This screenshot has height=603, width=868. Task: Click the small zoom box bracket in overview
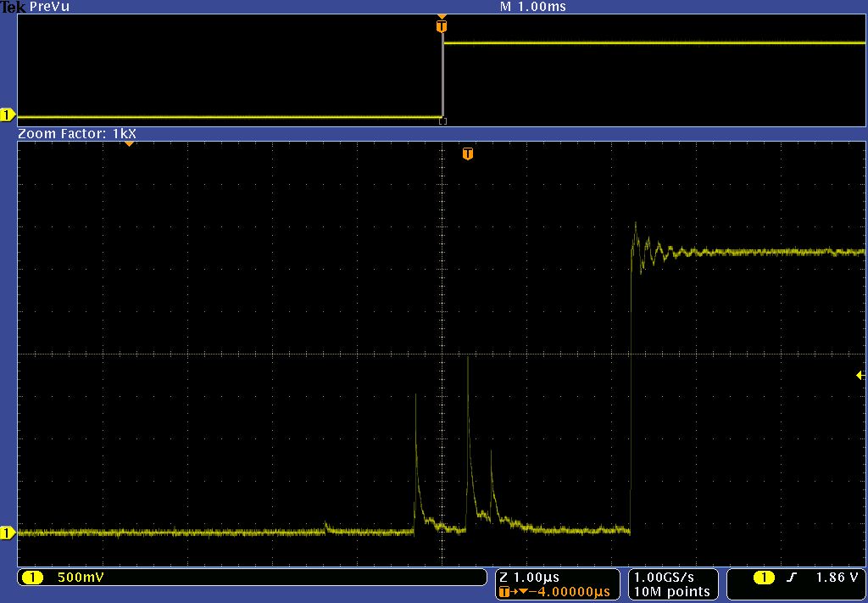[442, 121]
